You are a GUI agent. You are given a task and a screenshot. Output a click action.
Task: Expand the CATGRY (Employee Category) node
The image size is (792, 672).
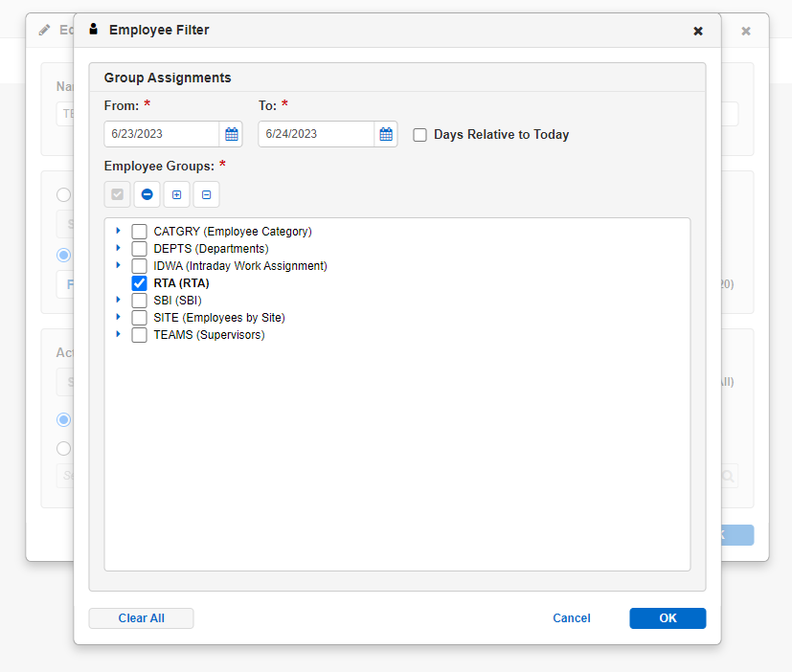(118, 232)
